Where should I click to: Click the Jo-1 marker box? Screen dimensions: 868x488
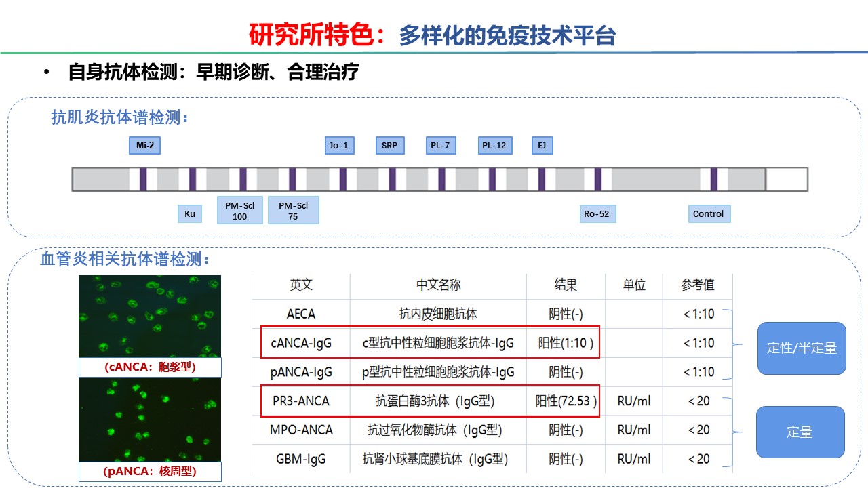338,145
